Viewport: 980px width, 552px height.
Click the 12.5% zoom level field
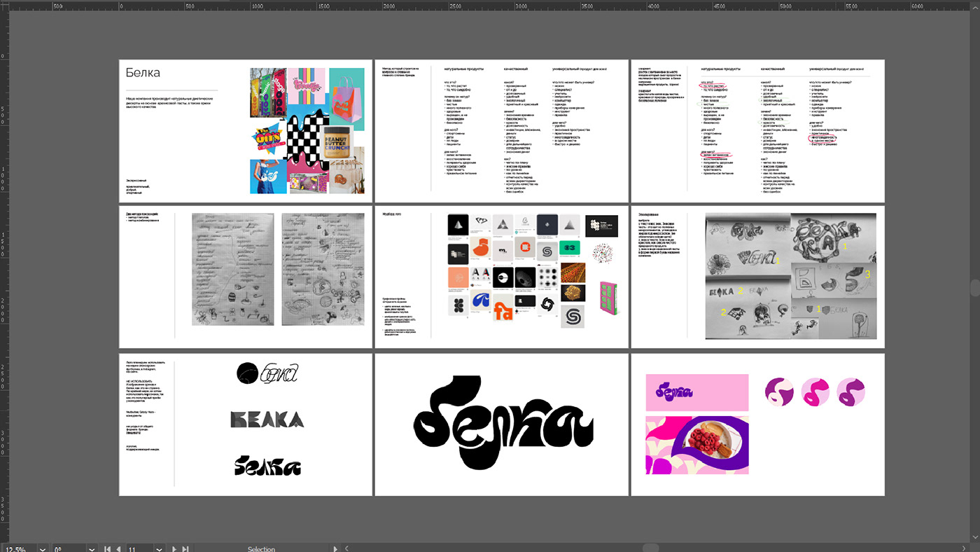tap(18, 548)
